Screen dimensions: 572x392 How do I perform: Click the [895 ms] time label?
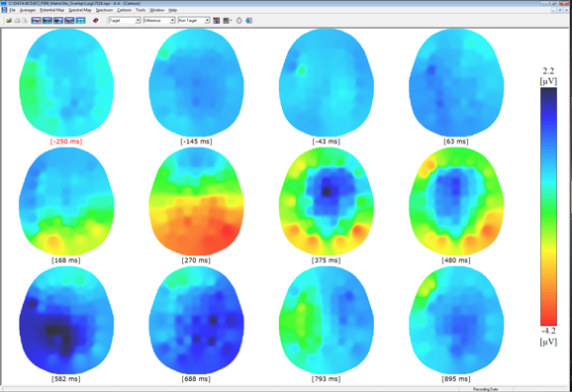pos(456,379)
